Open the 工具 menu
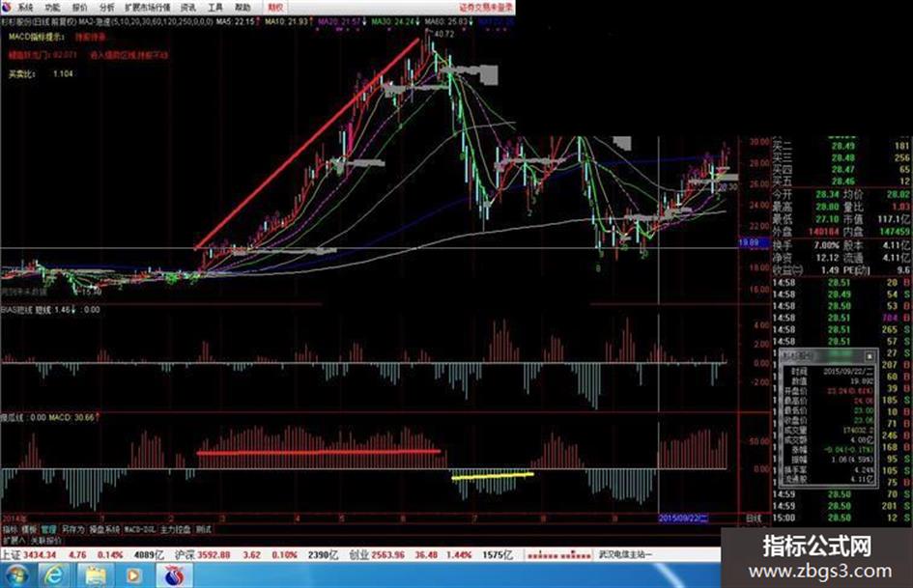Viewport: 913px width, 588px height. [215, 8]
